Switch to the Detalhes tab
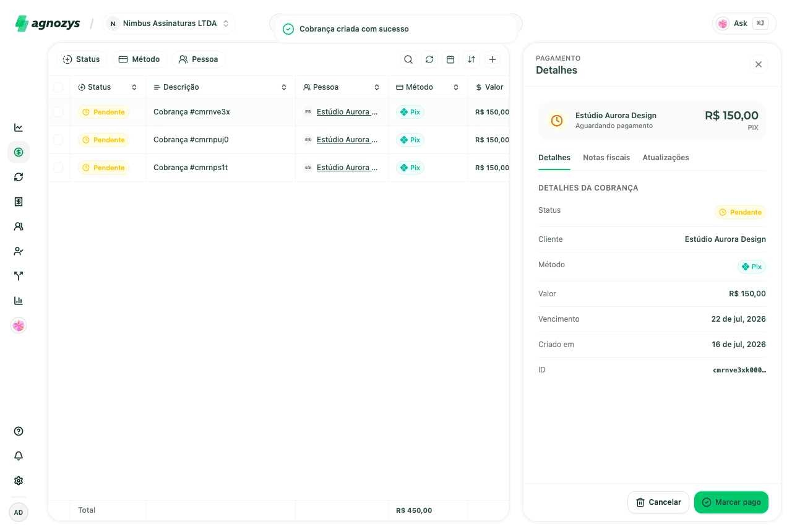The width and height of the screenshot is (792, 532). click(x=554, y=158)
